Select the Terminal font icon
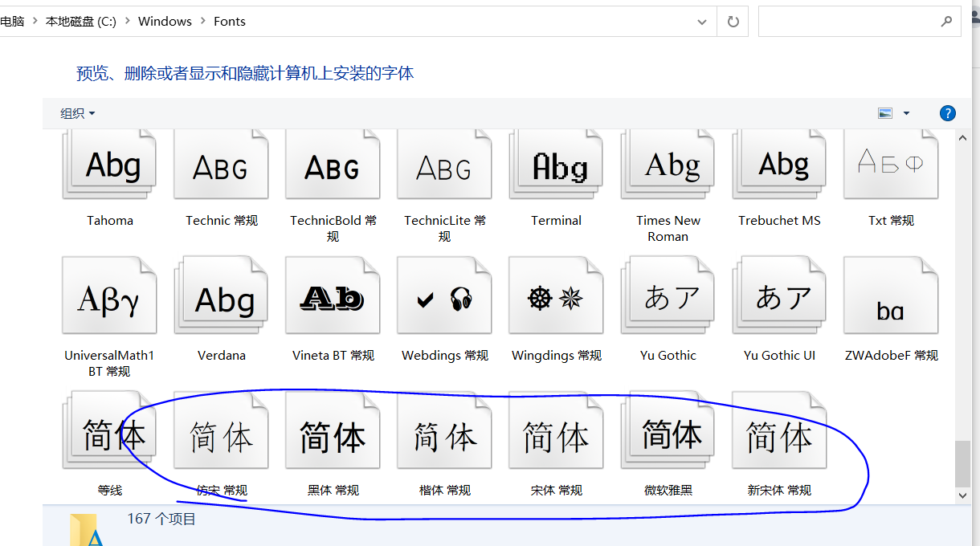Screen dimensions: 980x546 click(x=556, y=167)
